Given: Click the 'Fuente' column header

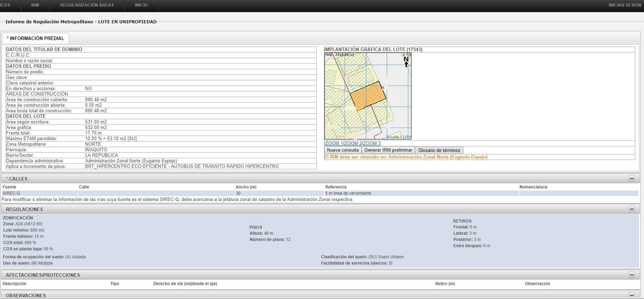Looking at the screenshot, I should 9,187.
